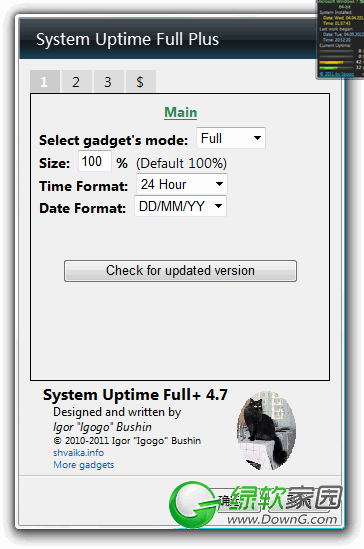Viewport: 364px width, 549px height.
Task: Click the 'Select gadget's mode:' label
Action: coord(113,140)
